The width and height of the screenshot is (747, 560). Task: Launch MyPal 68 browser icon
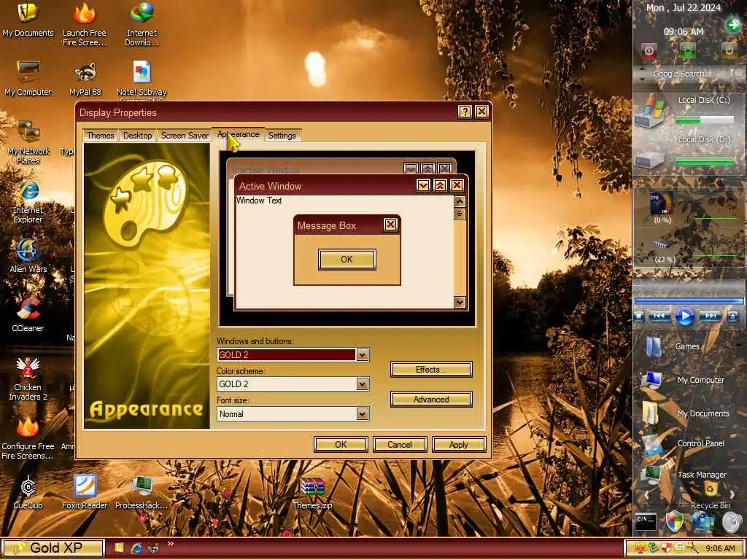click(85, 78)
